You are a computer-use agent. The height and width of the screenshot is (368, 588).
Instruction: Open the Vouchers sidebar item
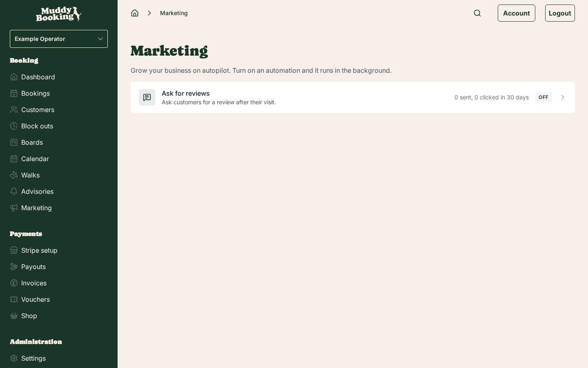(x=59, y=299)
